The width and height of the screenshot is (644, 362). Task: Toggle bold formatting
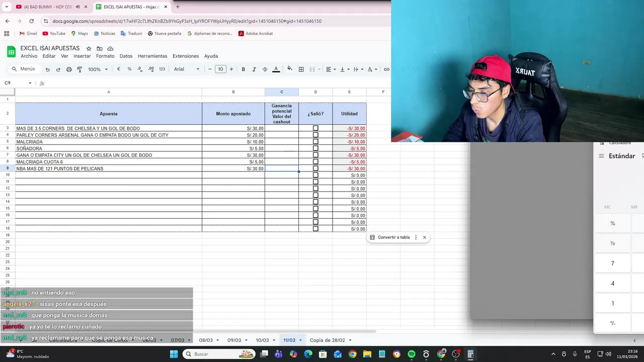(x=243, y=69)
